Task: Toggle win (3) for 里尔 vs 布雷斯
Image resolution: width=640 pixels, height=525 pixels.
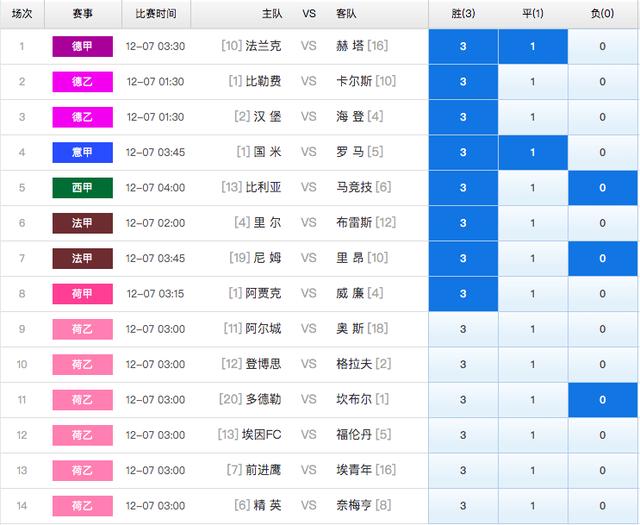Action: pos(463,223)
